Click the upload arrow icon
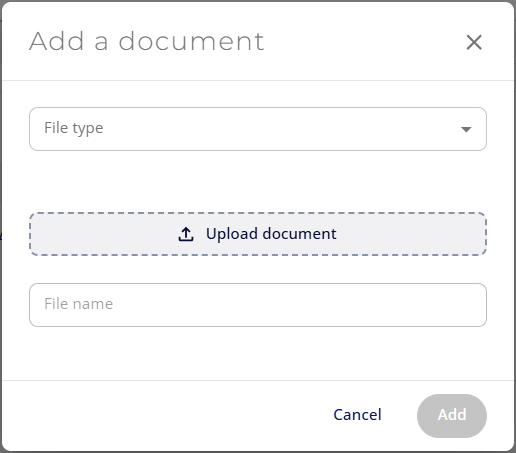The height and width of the screenshot is (453, 516). point(186,234)
